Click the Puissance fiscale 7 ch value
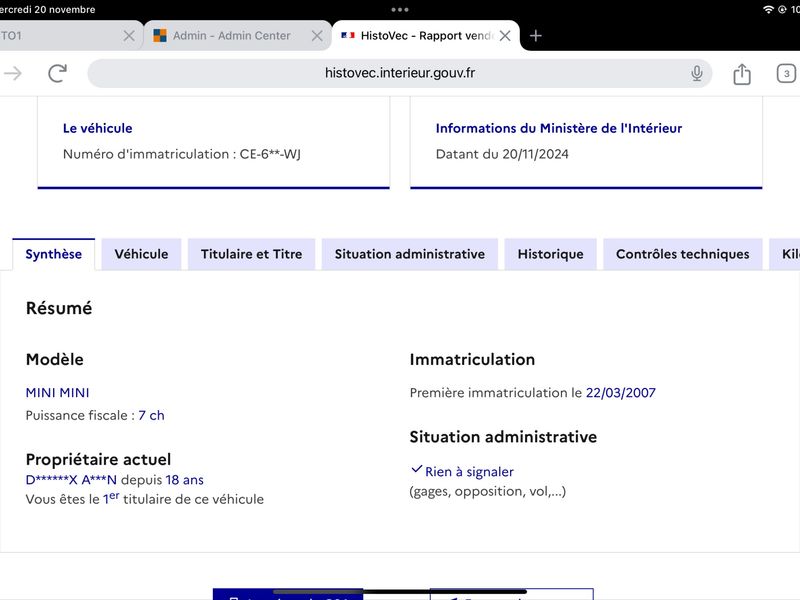 (x=152, y=415)
